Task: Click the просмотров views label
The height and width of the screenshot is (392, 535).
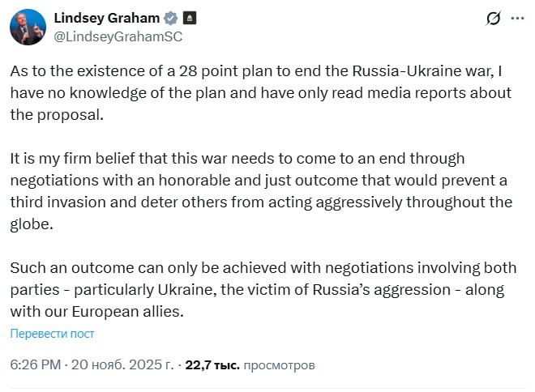Action: [x=279, y=365]
